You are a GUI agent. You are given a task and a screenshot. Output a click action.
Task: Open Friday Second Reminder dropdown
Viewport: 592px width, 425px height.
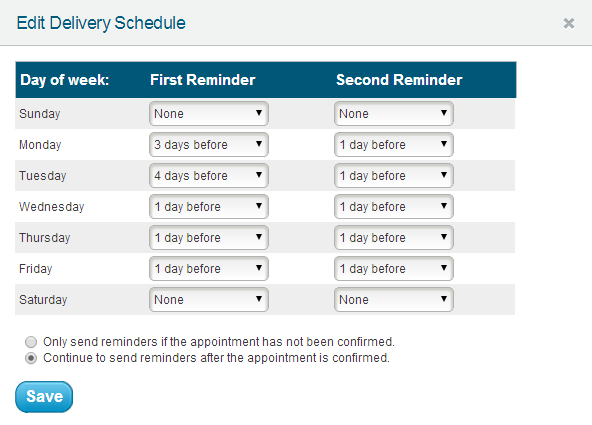(394, 268)
